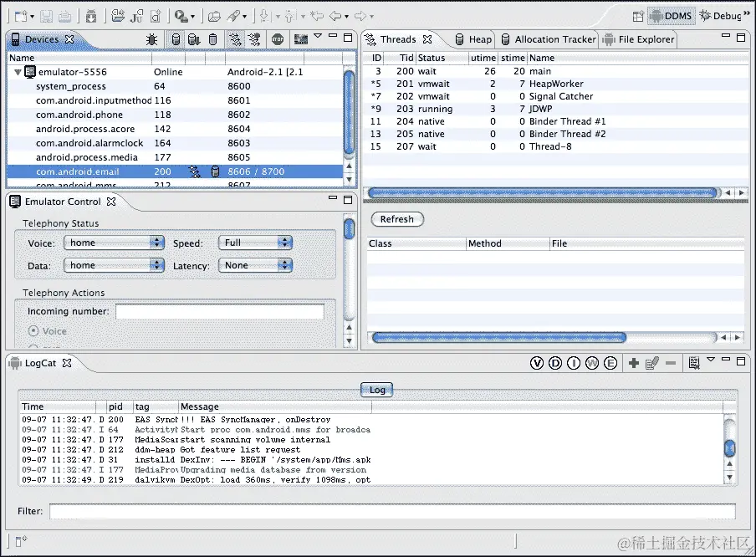Open Android SDK and AVD Manager icon

coord(90,17)
